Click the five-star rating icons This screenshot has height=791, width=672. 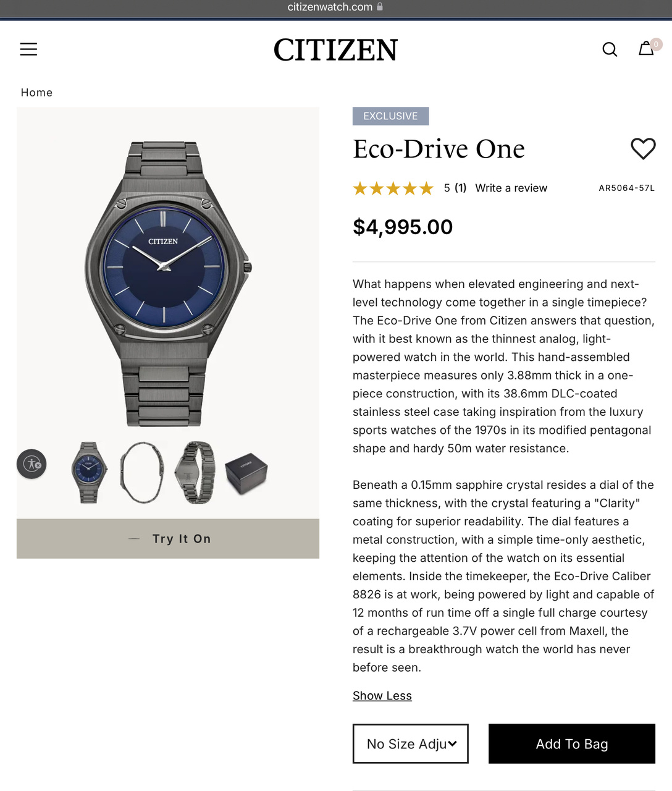(393, 188)
